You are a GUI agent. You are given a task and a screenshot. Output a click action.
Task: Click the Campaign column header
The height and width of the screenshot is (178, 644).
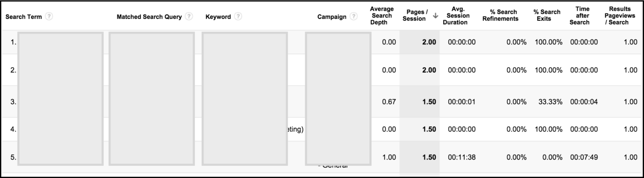[x=332, y=17]
